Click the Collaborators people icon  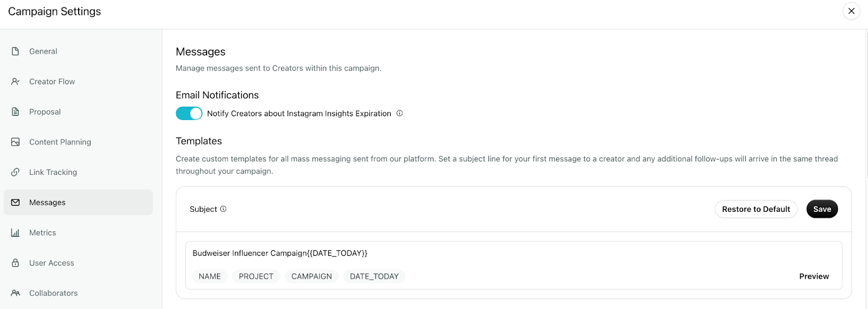[x=15, y=293]
